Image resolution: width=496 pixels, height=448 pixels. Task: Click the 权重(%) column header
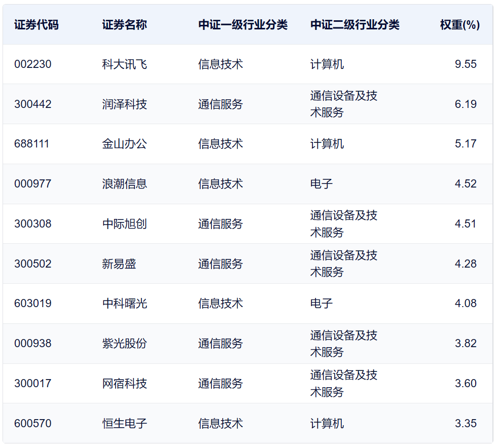tap(459, 25)
